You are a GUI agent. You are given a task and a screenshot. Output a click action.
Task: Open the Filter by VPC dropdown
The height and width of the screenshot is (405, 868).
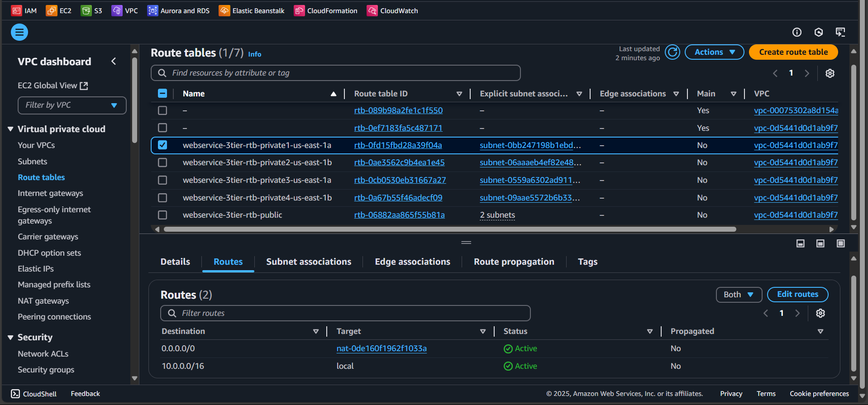(x=72, y=105)
